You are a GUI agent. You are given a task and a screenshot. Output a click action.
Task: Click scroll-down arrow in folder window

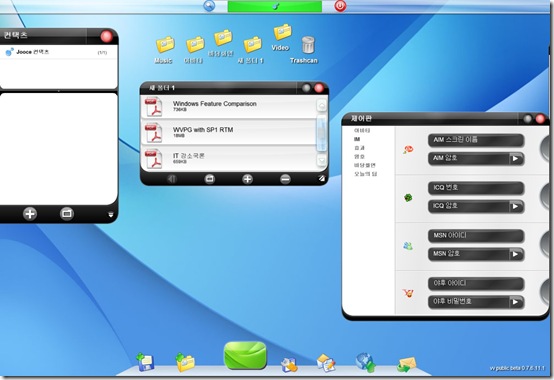(x=322, y=160)
